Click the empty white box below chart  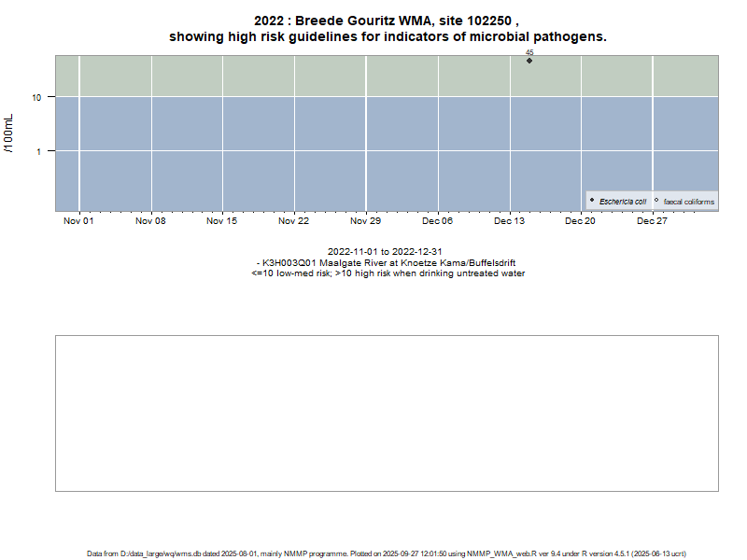click(387, 413)
